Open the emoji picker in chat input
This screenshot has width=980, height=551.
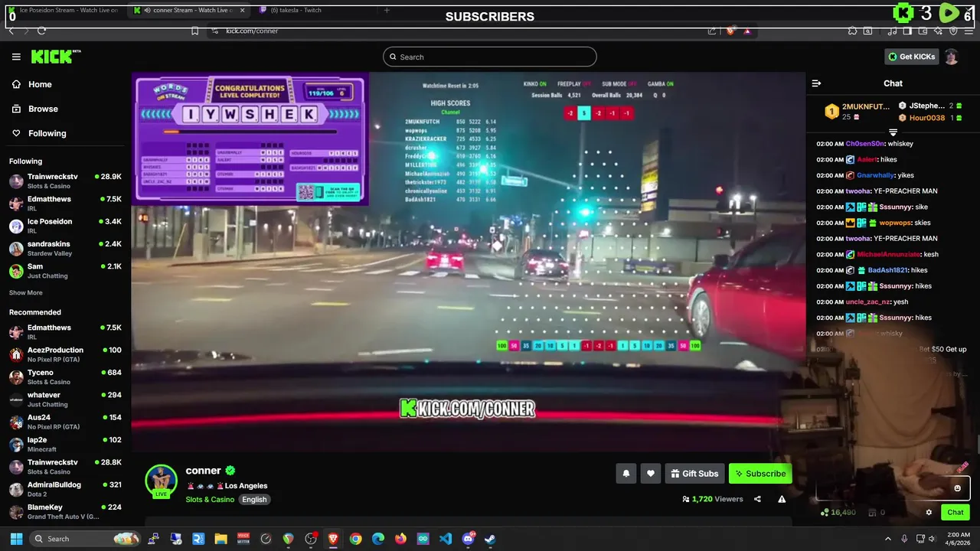(x=957, y=488)
